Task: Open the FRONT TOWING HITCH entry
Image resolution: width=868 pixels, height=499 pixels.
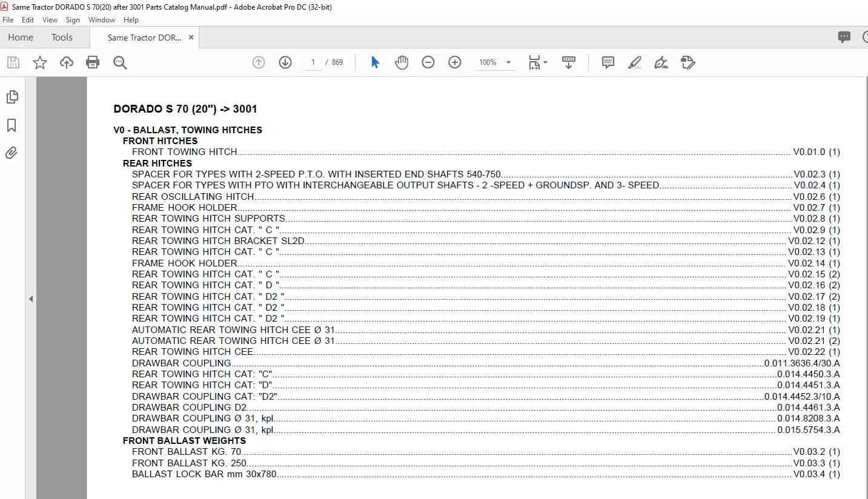Action: coord(185,152)
